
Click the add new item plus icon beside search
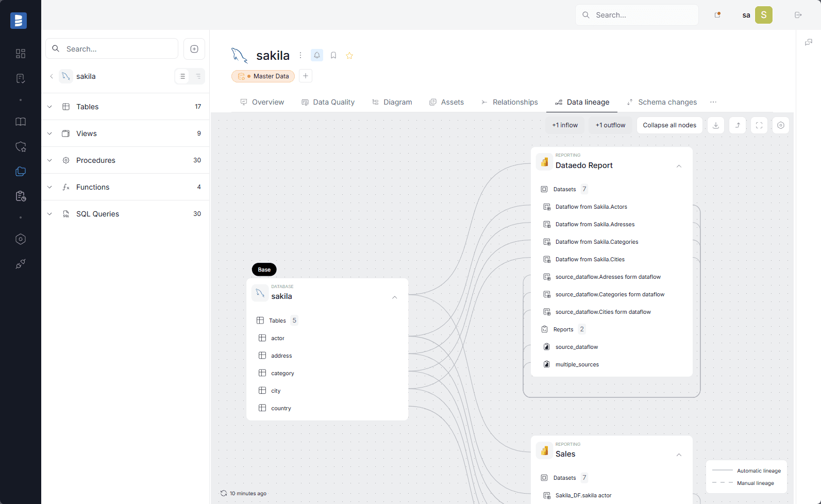(x=194, y=49)
